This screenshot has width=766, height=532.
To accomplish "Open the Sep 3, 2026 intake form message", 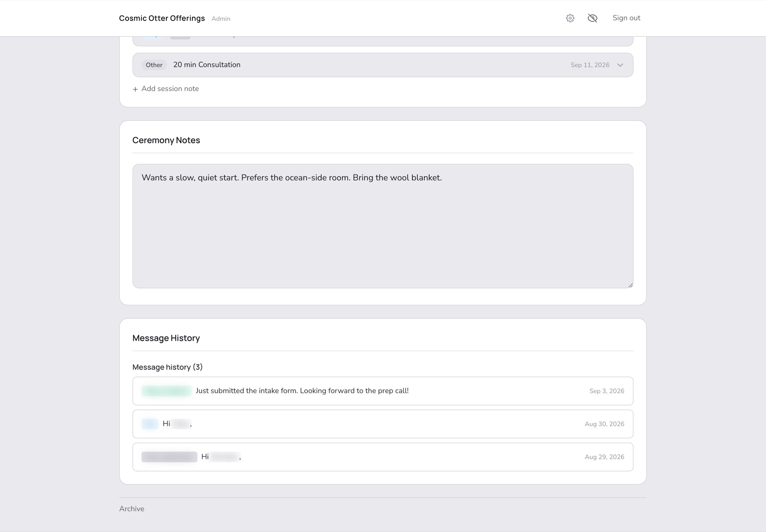I will click(383, 391).
